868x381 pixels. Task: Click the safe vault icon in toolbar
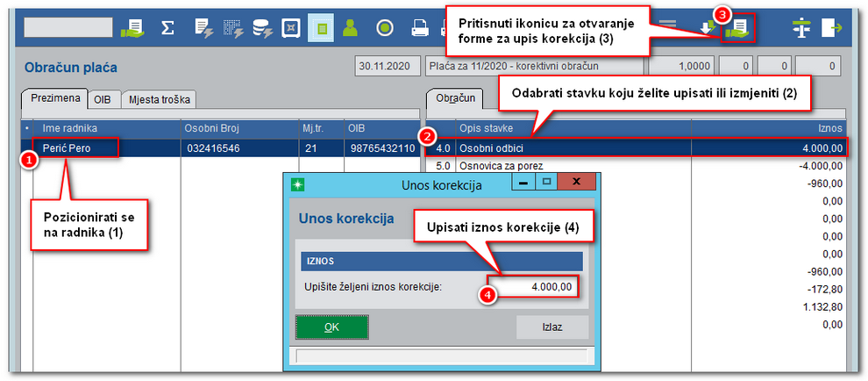pyautogui.click(x=291, y=27)
